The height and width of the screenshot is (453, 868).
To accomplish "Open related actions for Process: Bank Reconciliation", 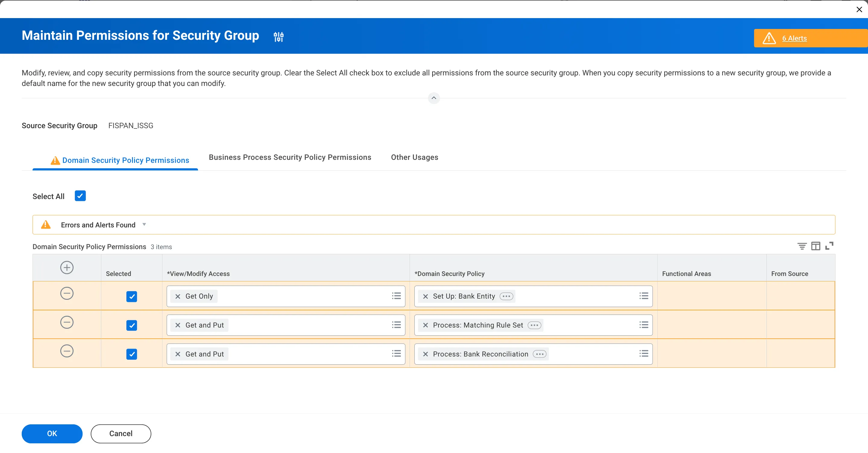I will pos(539,354).
